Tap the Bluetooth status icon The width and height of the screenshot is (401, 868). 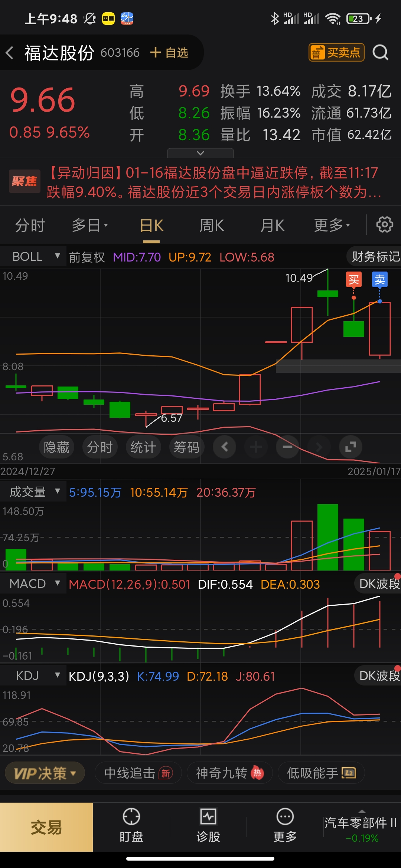point(275,19)
